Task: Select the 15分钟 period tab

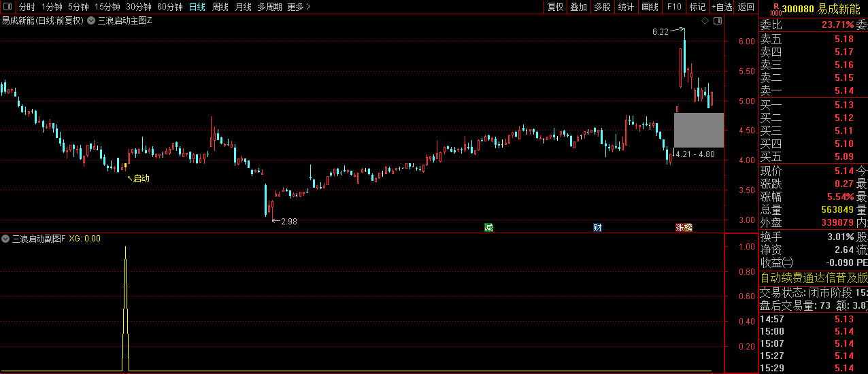Action: (107, 7)
